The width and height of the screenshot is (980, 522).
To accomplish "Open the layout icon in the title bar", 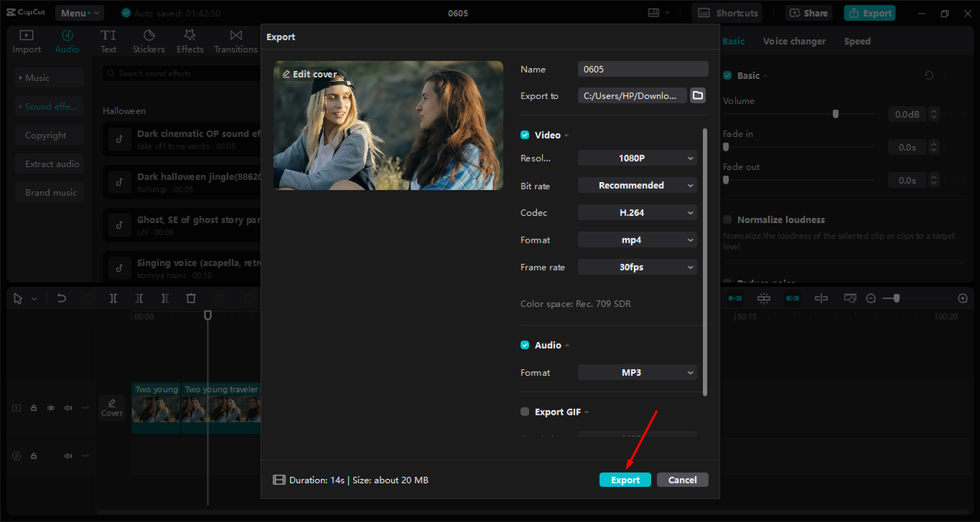I will coord(653,13).
